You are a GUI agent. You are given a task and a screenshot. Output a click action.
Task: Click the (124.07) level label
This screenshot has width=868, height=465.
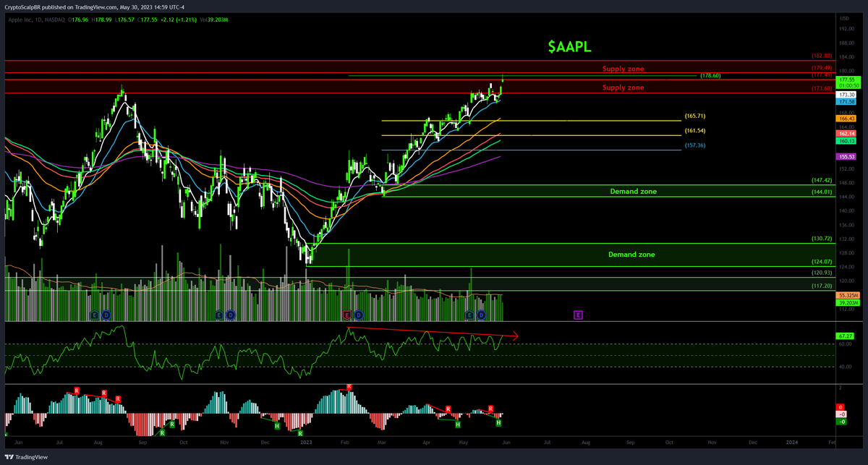[x=822, y=262]
